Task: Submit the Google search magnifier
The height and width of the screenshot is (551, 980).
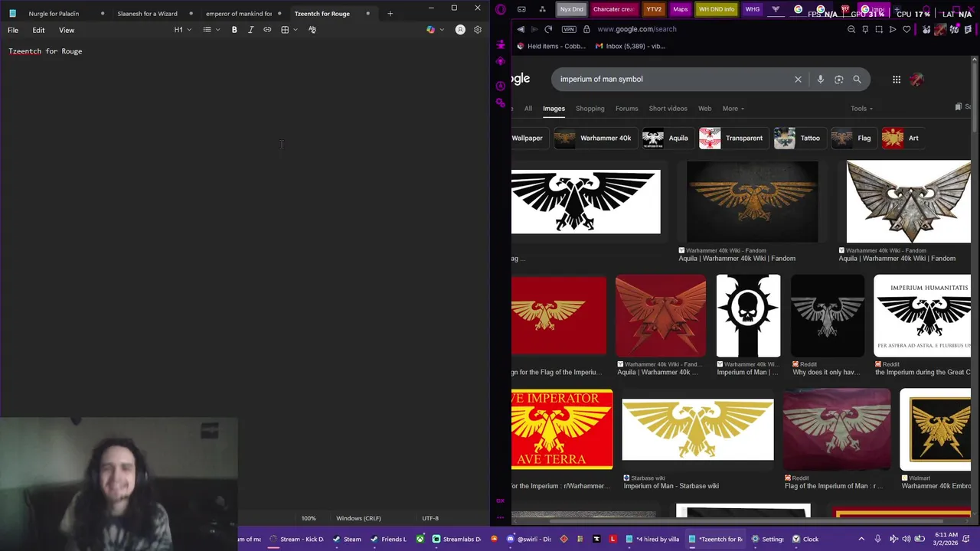Action: pos(857,79)
